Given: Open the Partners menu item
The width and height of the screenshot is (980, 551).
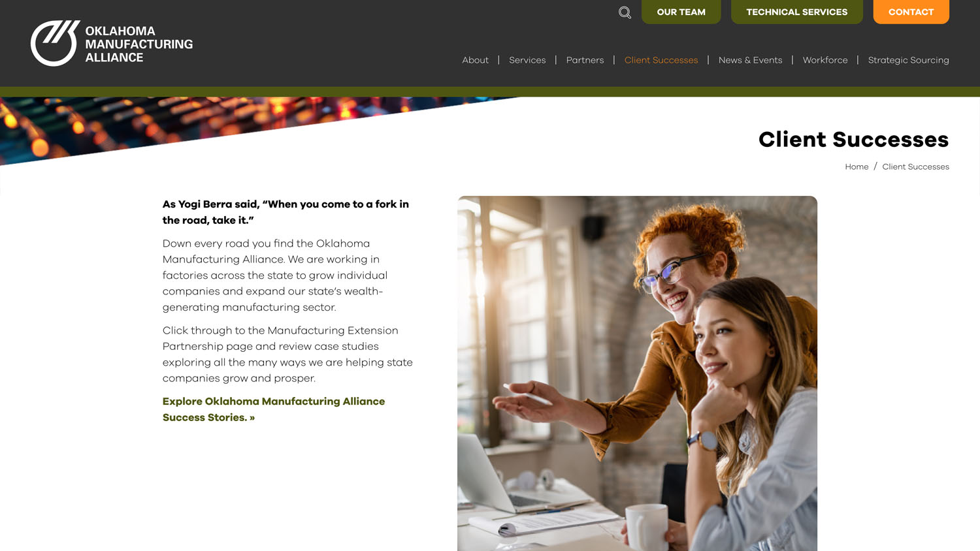Looking at the screenshot, I should (x=585, y=60).
